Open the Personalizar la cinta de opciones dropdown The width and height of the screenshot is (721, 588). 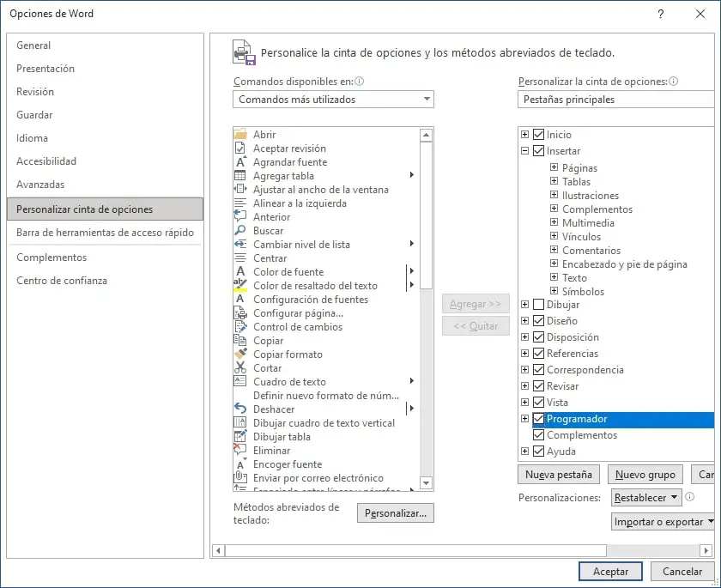click(616, 100)
